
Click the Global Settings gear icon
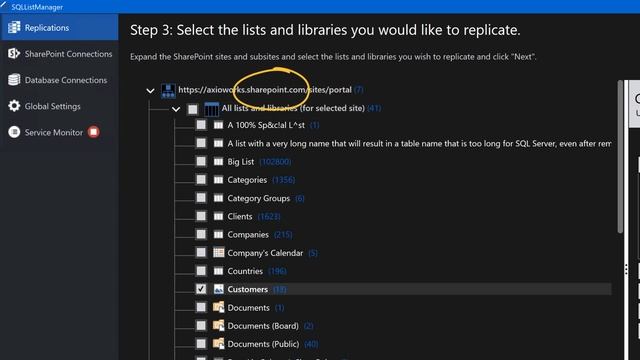14,106
